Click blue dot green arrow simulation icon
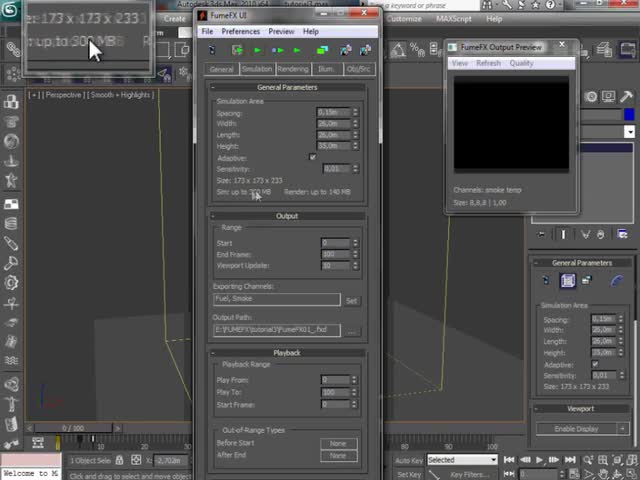The height and width of the screenshot is (480, 640). [x=278, y=50]
